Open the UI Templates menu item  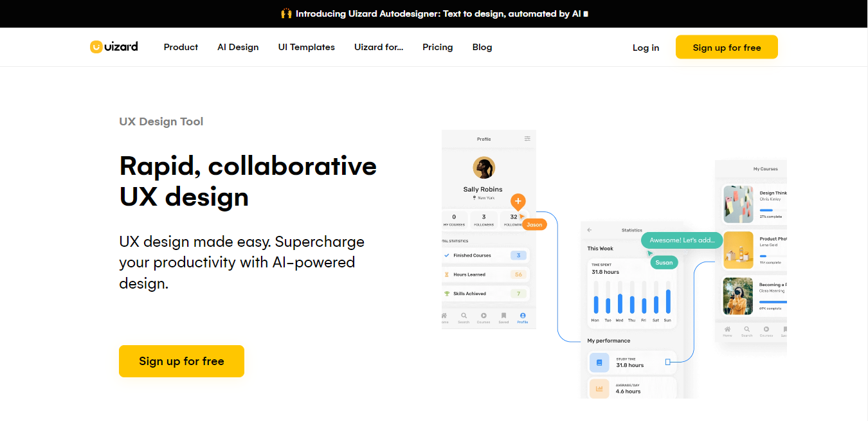tap(306, 47)
